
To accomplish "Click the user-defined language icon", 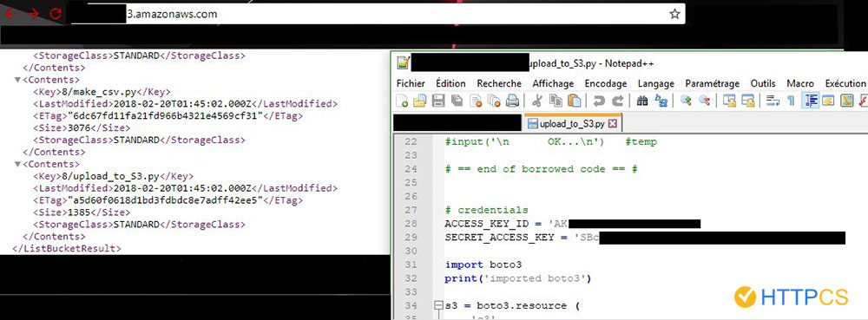I will click(x=829, y=101).
